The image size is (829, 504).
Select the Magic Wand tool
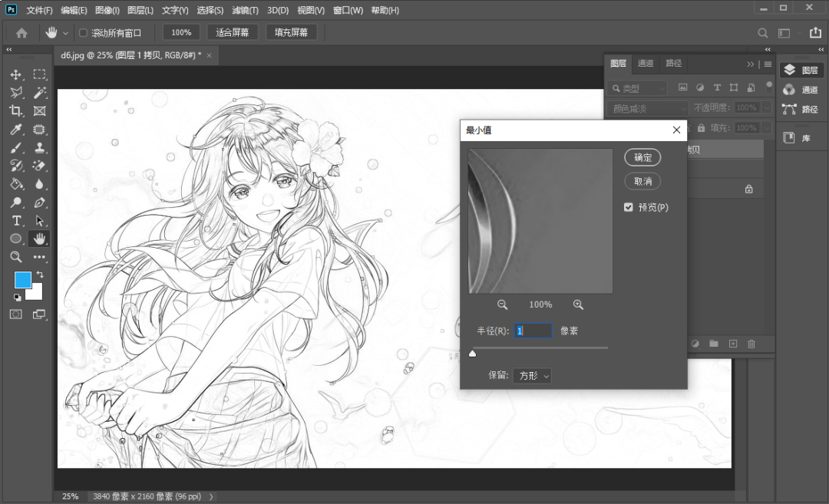(x=40, y=93)
